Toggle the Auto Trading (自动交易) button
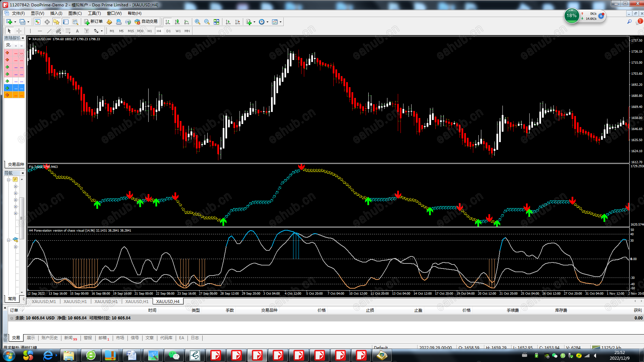The image size is (644, 362). click(146, 22)
